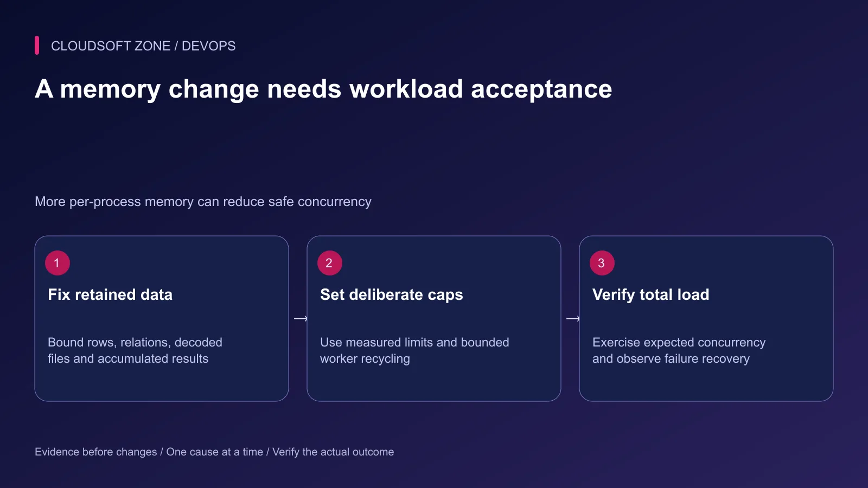868x488 pixels.
Task: Click the 'Exercise expected concurrency' description
Action: click(679, 342)
